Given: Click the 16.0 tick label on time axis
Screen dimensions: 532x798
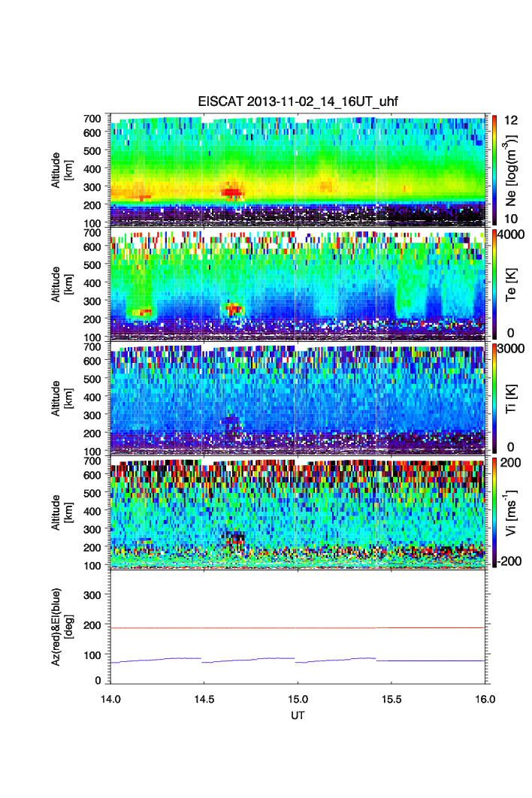Looking at the screenshot, I should tap(485, 700).
